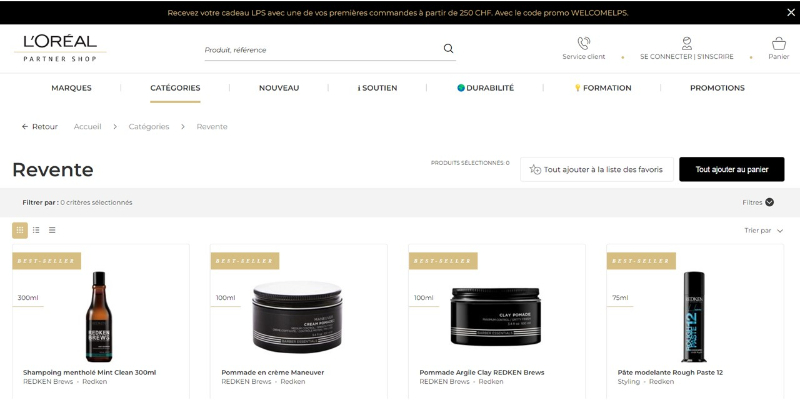Click Tout ajouter à la liste des favoris
This screenshot has height=400, width=800.
coord(595,170)
